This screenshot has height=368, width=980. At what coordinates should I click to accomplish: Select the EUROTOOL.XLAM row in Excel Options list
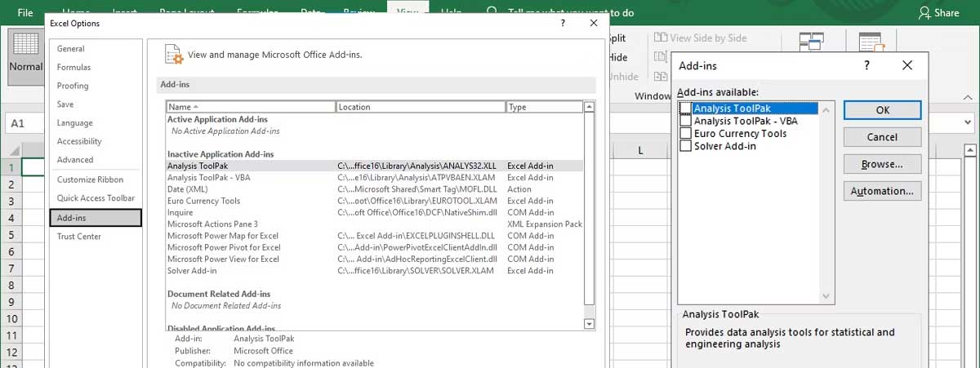(375, 201)
